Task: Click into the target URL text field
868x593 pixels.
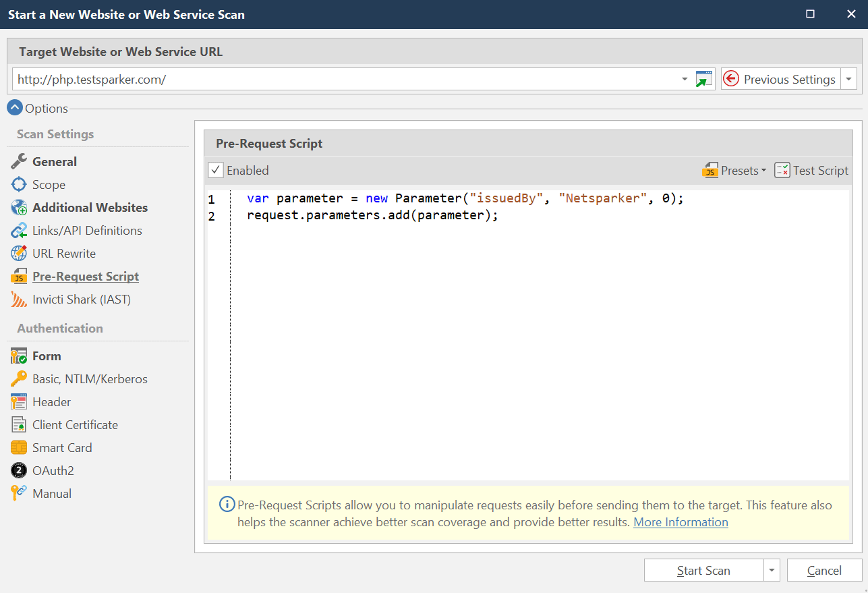Action: pyautogui.click(x=337, y=80)
